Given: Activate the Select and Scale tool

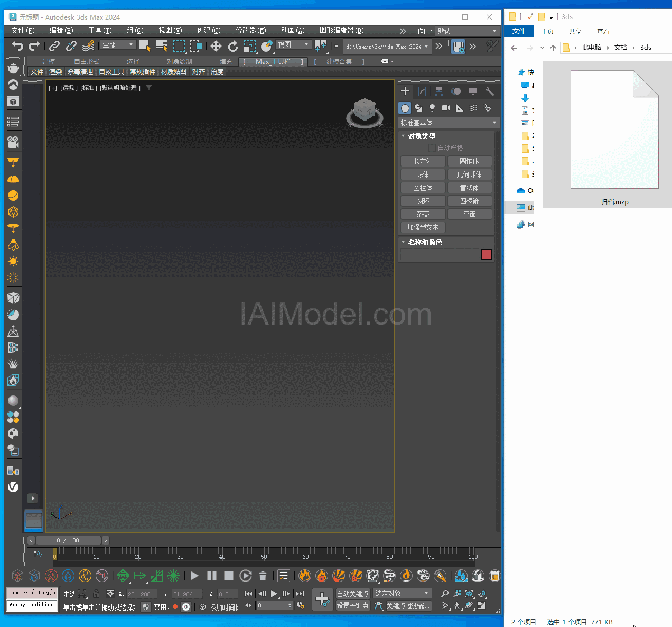Looking at the screenshot, I should tap(250, 46).
